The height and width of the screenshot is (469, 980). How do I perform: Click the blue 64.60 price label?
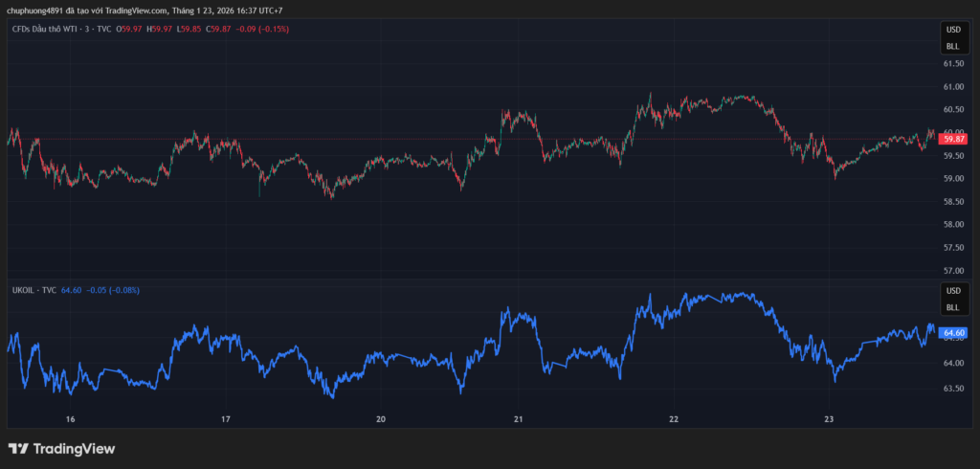coord(953,333)
